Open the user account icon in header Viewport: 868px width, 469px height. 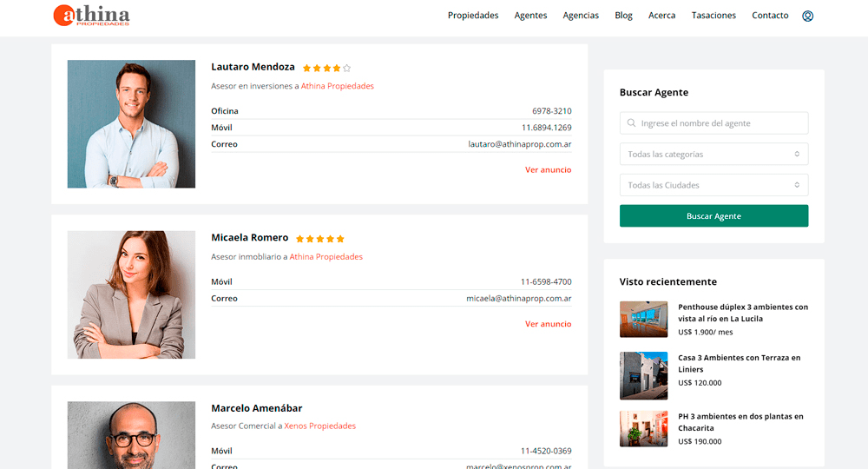807,16
